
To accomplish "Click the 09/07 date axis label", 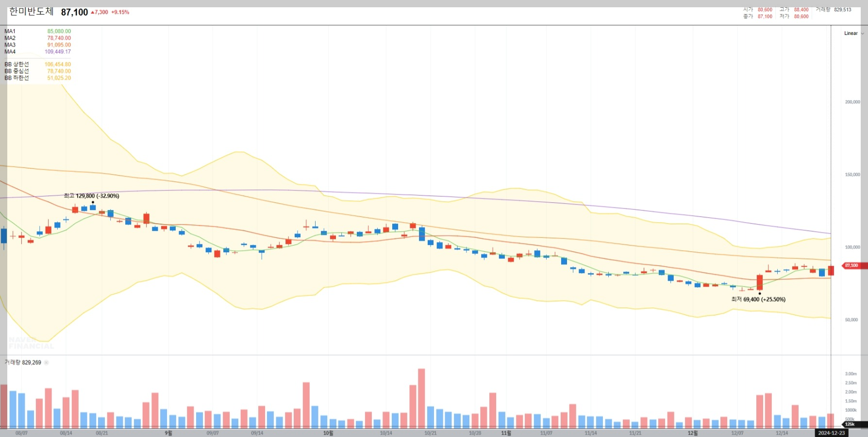I will pyautogui.click(x=213, y=433).
